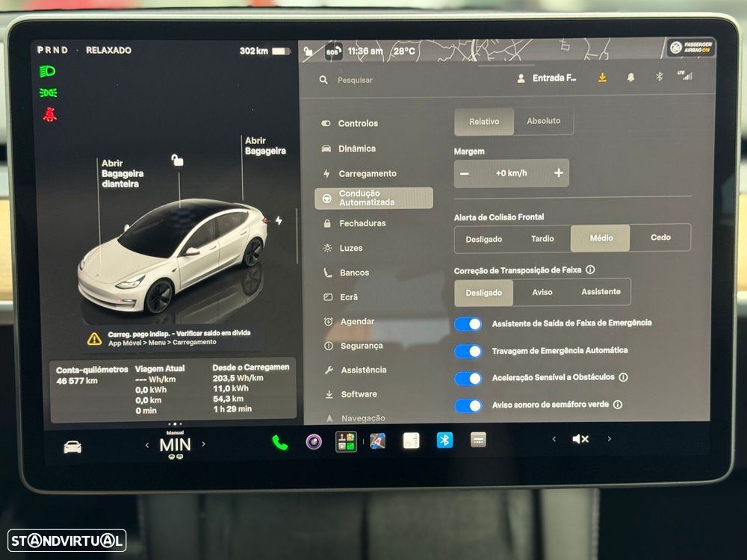Open the Controlos settings menu

[350, 123]
